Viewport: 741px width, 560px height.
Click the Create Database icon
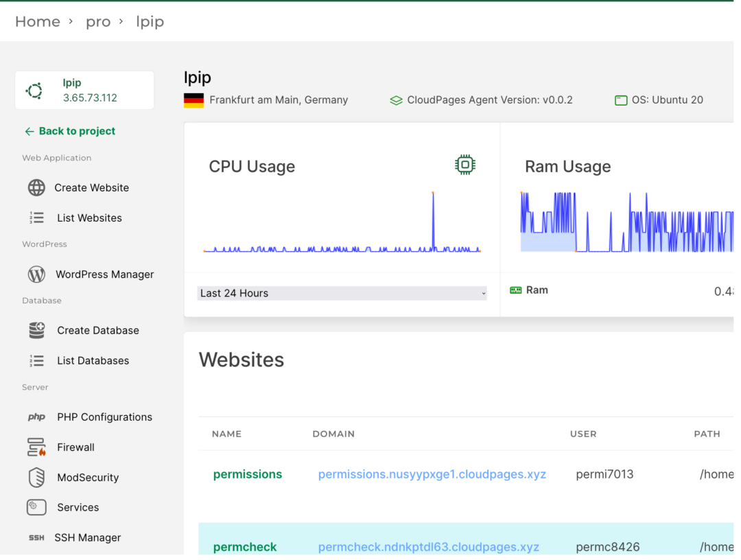pyautogui.click(x=36, y=330)
